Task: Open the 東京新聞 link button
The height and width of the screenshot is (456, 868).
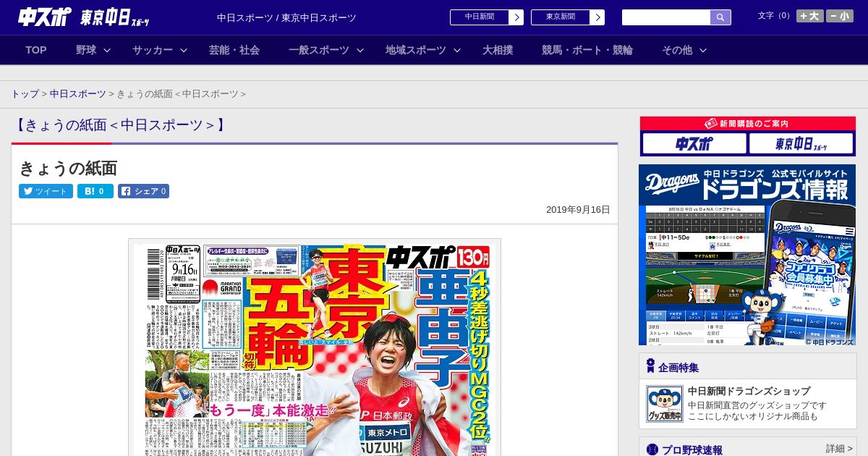Action: [561, 17]
